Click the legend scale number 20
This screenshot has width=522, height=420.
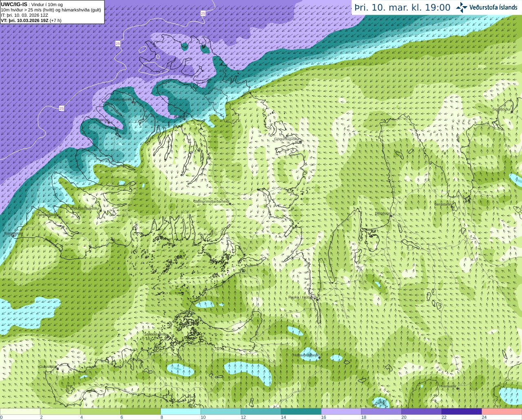click(404, 417)
